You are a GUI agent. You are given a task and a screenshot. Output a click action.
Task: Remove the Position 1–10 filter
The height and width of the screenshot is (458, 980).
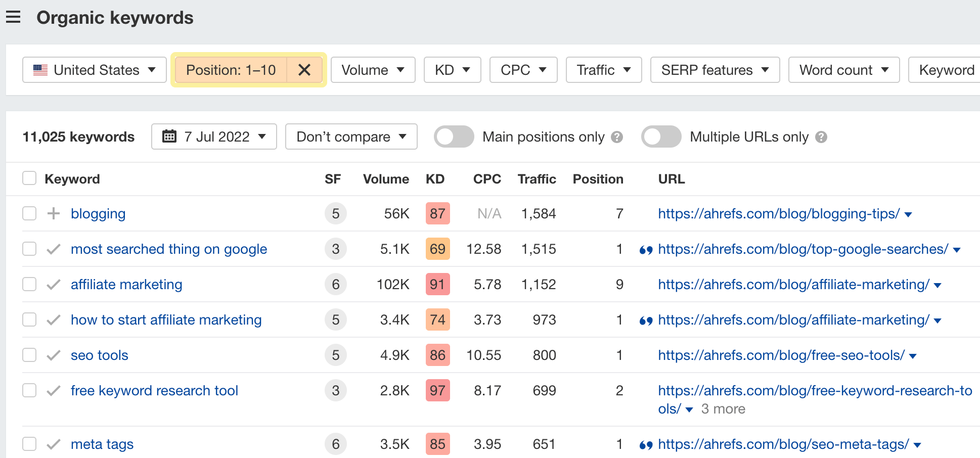coord(304,70)
